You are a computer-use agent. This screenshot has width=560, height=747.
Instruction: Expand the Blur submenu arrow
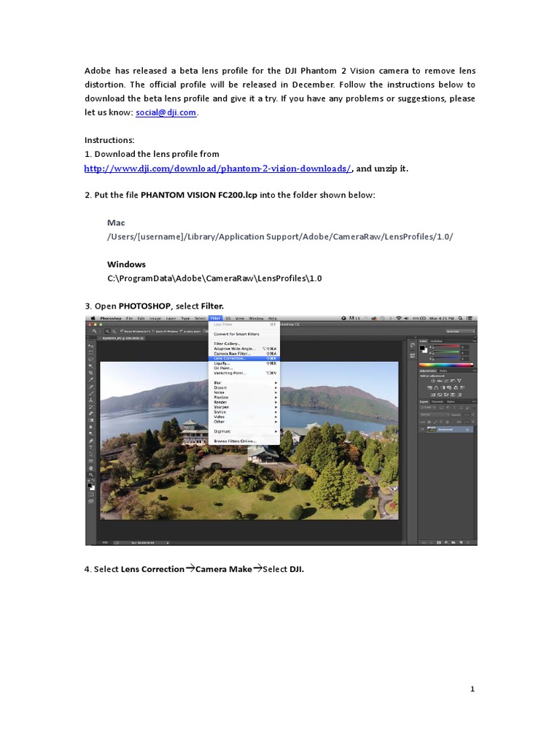click(276, 382)
